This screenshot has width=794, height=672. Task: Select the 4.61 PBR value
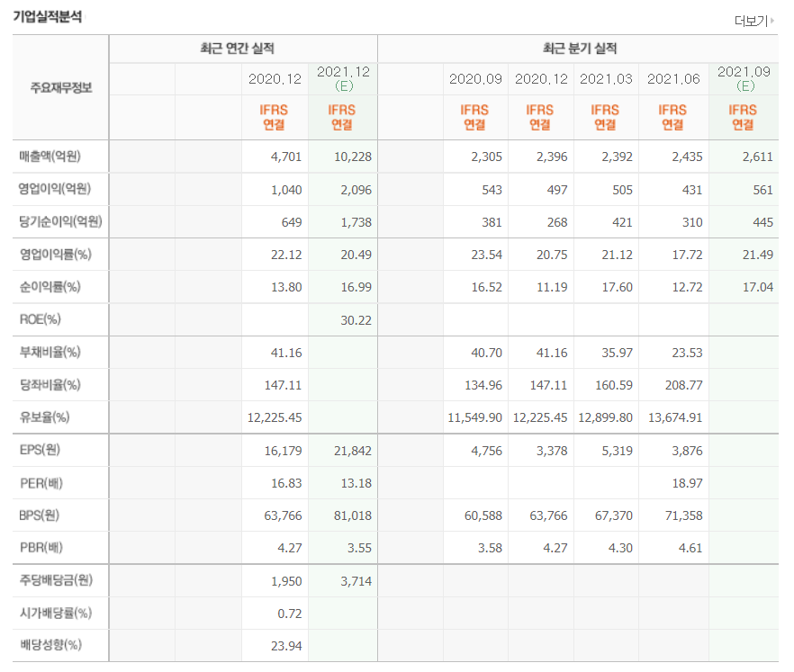(690, 548)
